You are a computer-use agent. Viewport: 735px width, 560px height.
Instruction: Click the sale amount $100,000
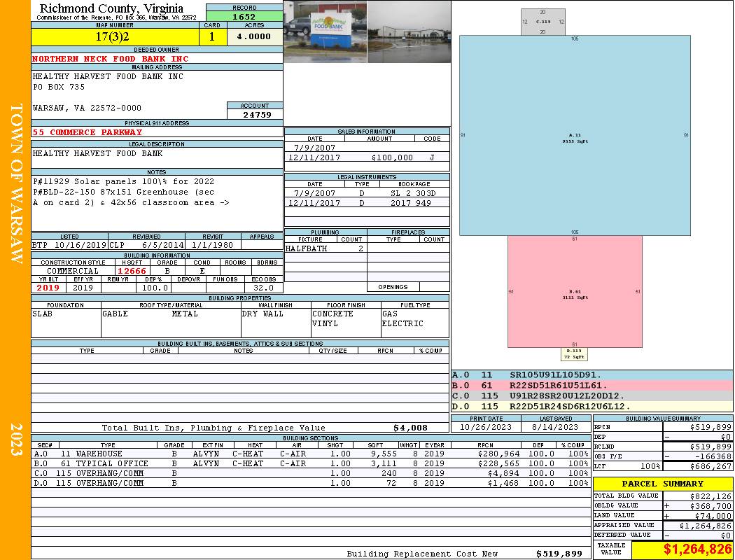coord(392,157)
